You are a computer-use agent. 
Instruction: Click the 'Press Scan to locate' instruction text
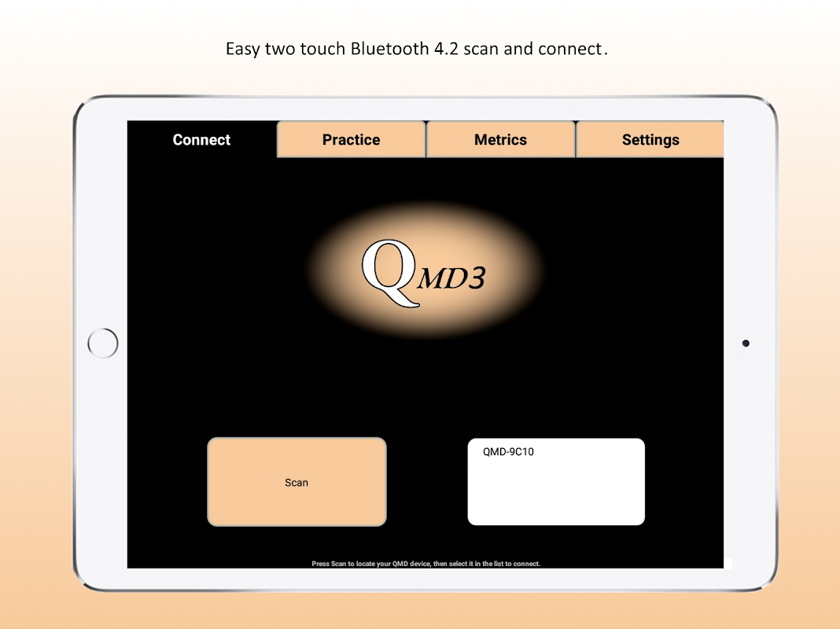(x=426, y=564)
